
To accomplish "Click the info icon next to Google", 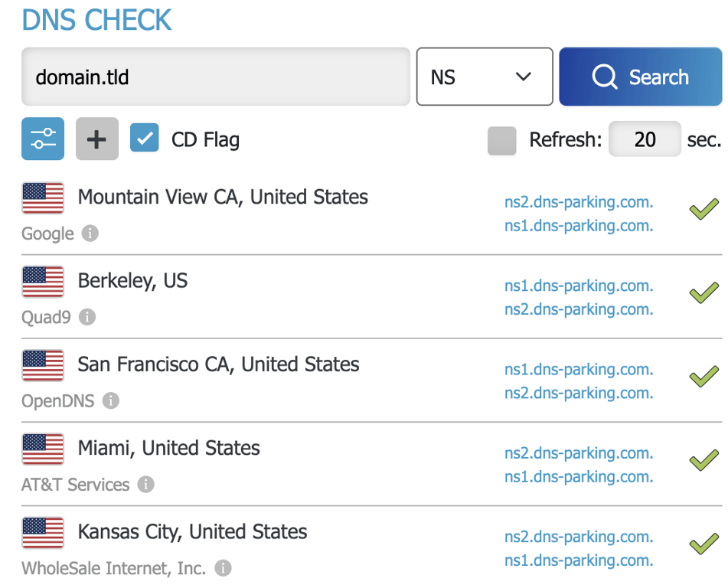I will pos(90,234).
